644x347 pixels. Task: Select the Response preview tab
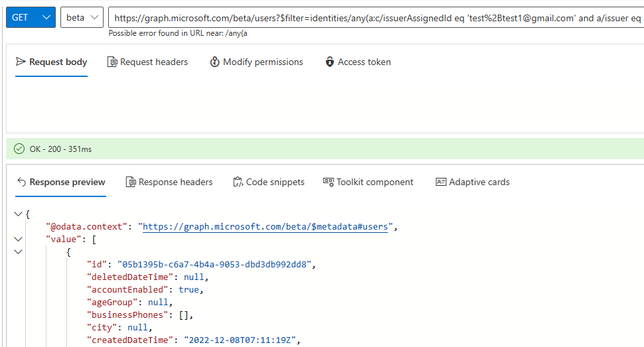tap(61, 182)
